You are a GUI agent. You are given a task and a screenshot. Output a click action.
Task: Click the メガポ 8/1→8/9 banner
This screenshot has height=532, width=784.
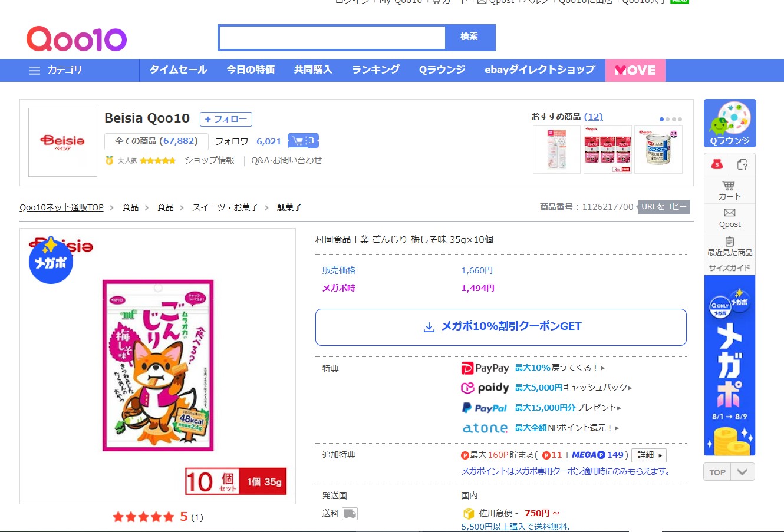pyautogui.click(x=730, y=366)
